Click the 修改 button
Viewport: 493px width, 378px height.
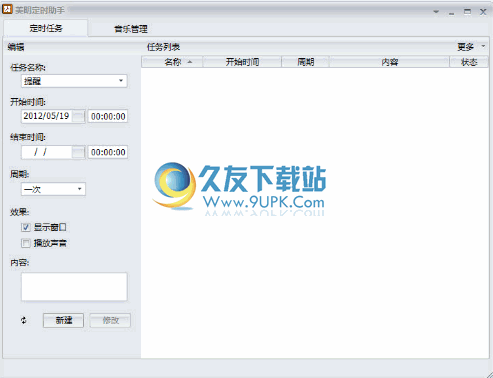(x=110, y=320)
